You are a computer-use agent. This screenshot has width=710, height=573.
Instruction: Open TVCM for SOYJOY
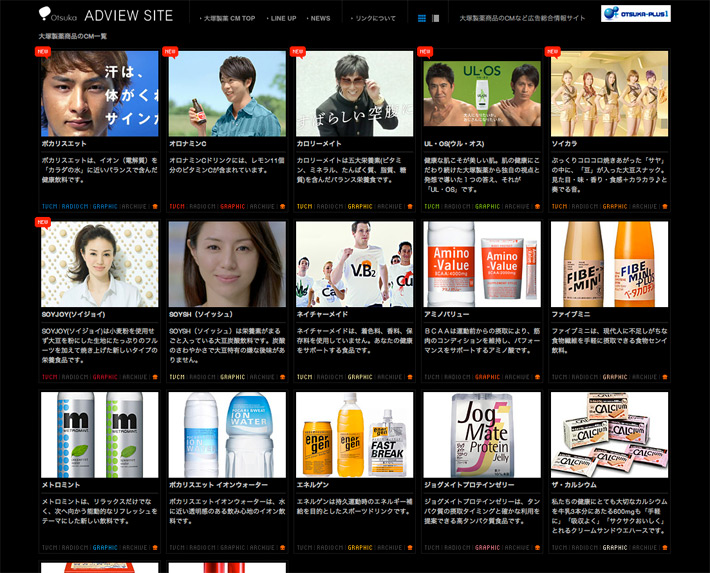tap(50, 377)
